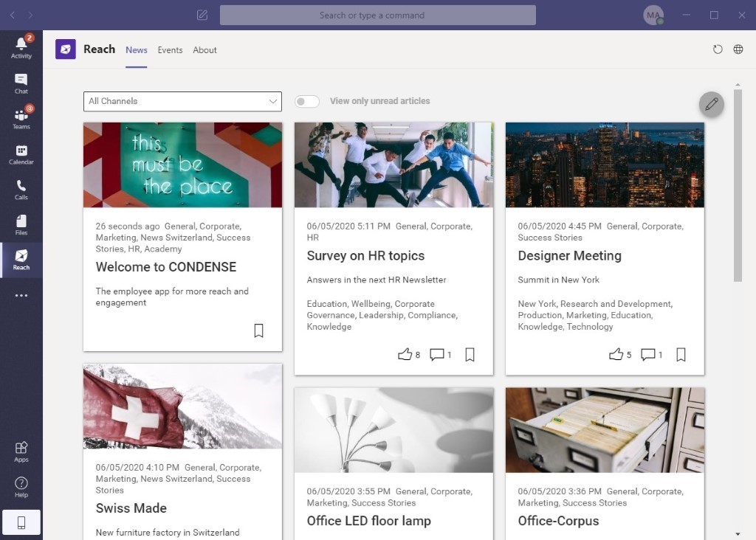Open the MA profile avatar menu
Viewport: 756px width, 540px height.
[x=653, y=15]
